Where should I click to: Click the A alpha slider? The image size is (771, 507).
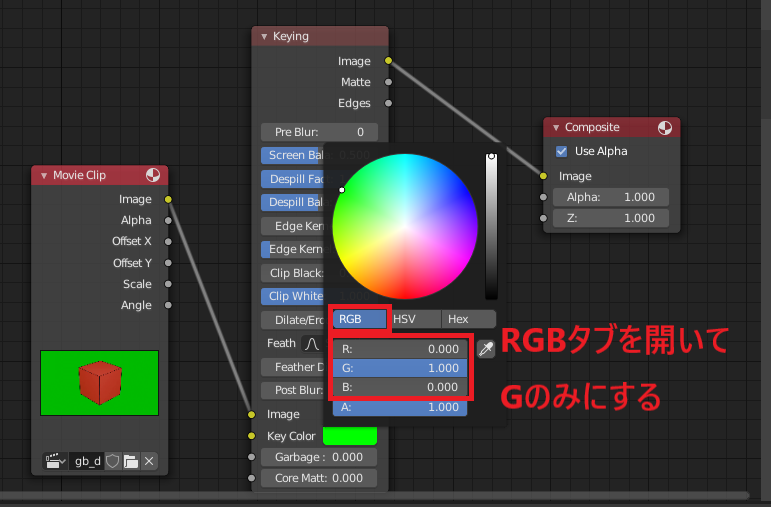(400, 407)
